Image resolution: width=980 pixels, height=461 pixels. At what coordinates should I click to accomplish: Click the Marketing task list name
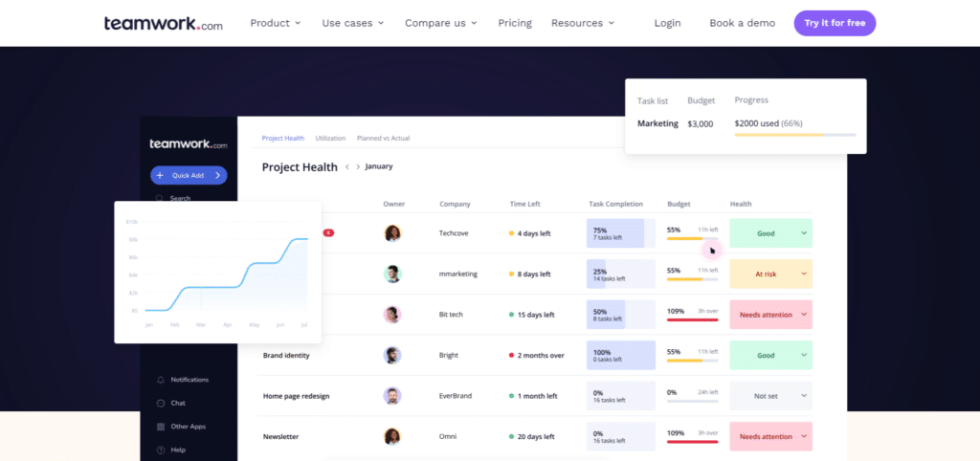657,123
